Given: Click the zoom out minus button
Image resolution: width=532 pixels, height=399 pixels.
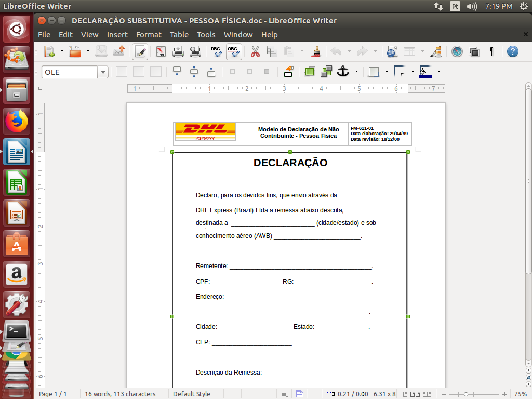Looking at the screenshot, I should pyautogui.click(x=444, y=394).
